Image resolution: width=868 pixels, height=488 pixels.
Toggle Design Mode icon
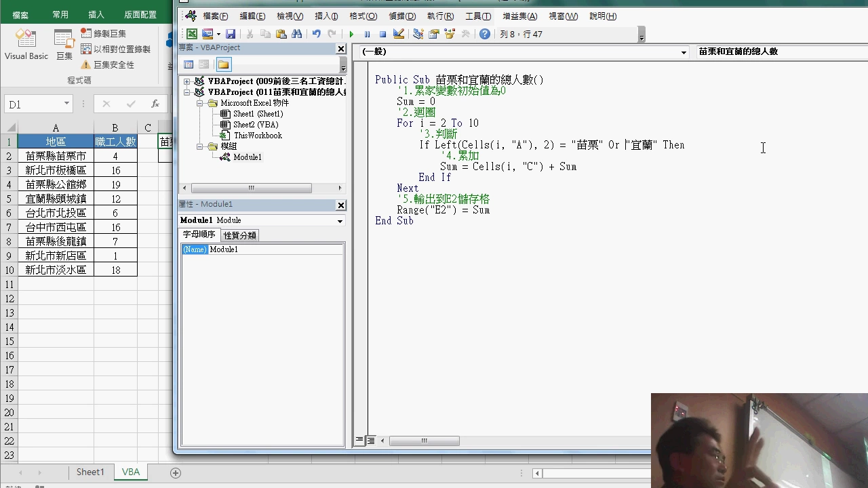(399, 34)
